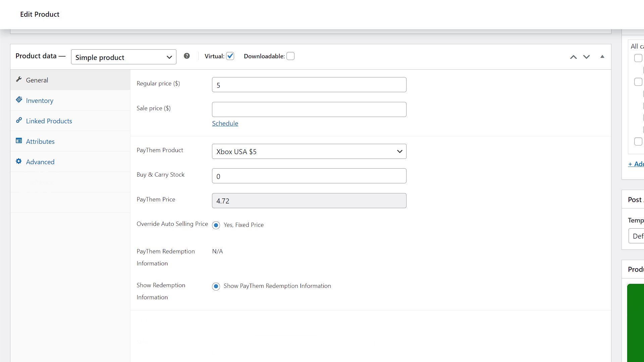This screenshot has width=644, height=362.
Task: Expand the Simple product type dropdown
Action: [123, 57]
